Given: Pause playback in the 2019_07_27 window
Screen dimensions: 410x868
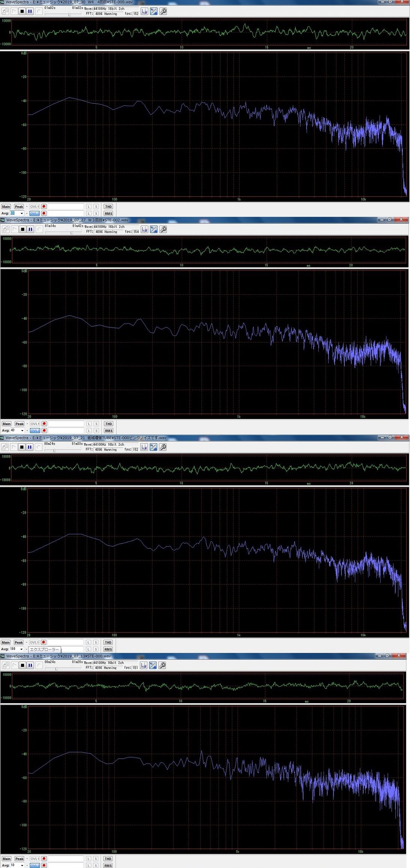Looking at the screenshot, I should click(x=30, y=229).
